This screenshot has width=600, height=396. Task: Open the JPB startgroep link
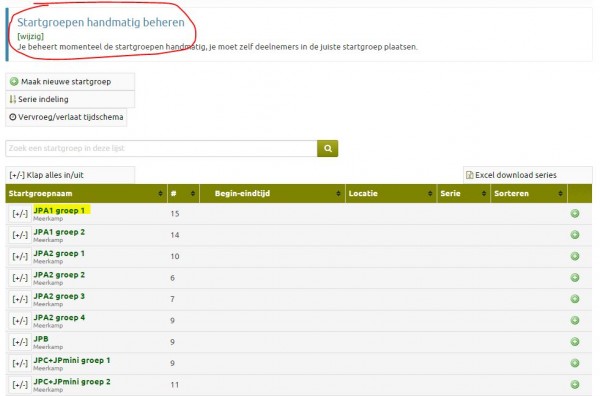[x=41, y=339]
